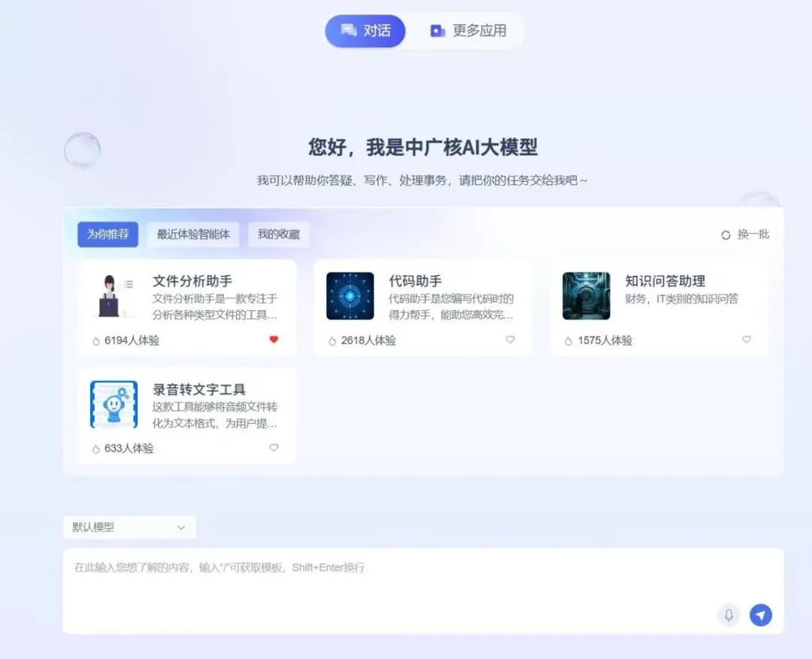Image resolution: width=812 pixels, height=659 pixels.
Task: Open the 录音转文字工具 robot thumbnail
Action: (x=114, y=405)
